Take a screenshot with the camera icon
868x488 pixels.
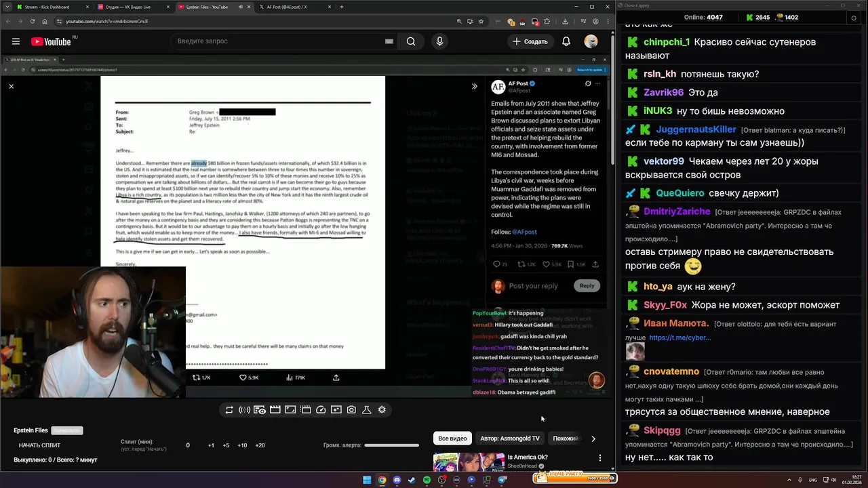pyautogui.click(x=351, y=410)
